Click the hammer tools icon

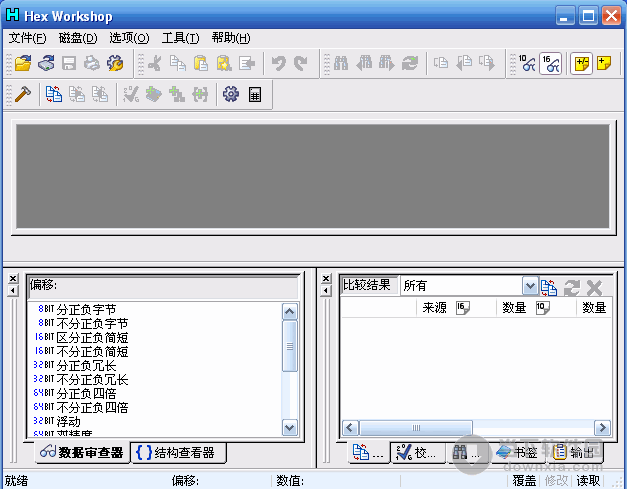(x=23, y=94)
